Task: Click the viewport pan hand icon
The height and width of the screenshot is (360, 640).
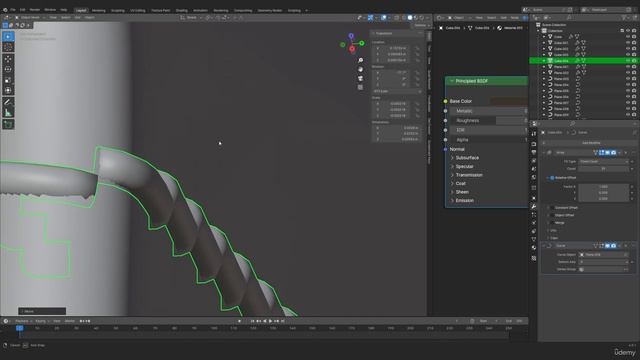Action: point(360,69)
